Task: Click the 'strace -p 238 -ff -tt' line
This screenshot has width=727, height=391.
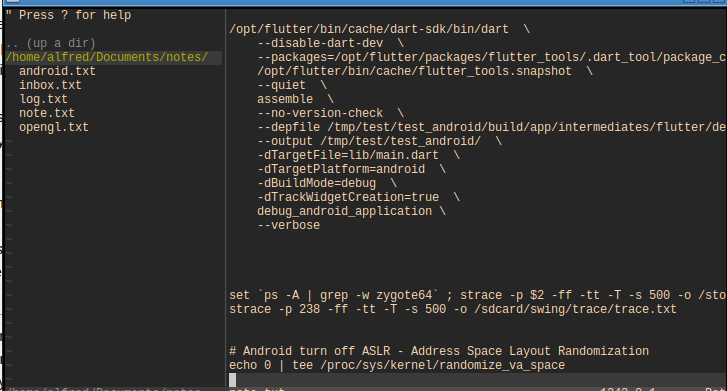Action: (453, 309)
